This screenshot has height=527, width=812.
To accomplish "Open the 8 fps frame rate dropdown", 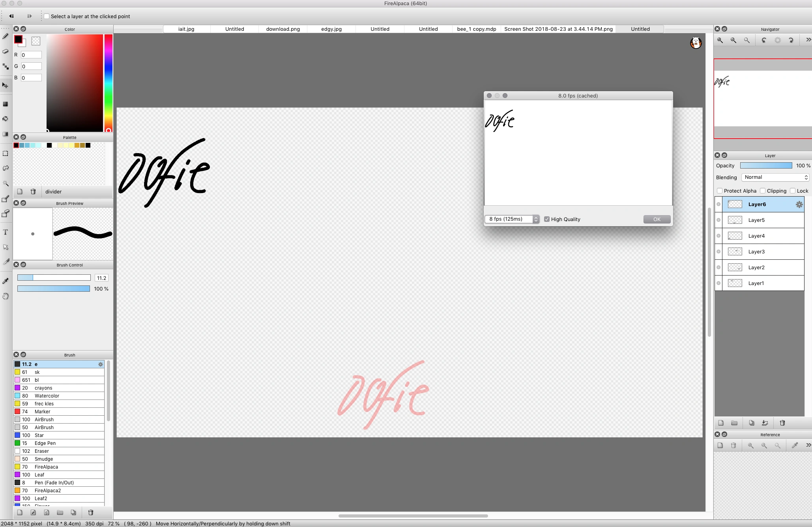I will pyautogui.click(x=512, y=219).
